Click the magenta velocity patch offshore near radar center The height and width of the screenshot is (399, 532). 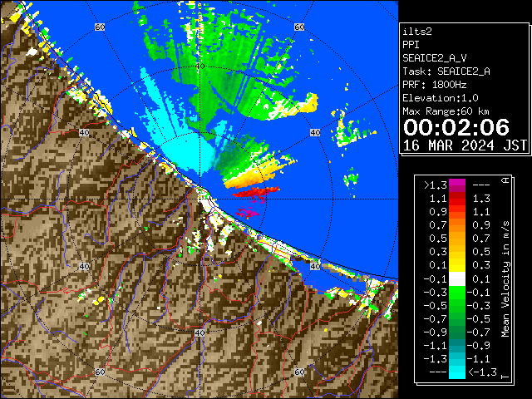click(x=248, y=213)
